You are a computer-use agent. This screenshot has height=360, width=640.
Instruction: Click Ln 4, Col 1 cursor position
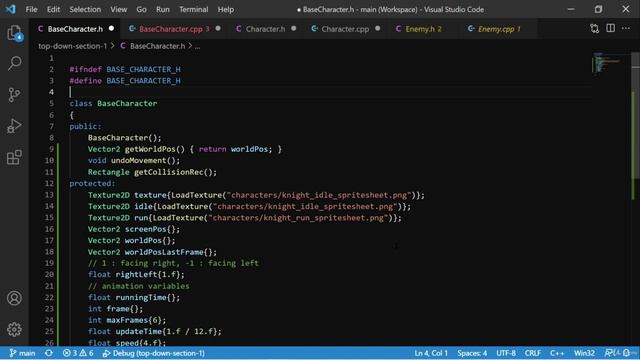[x=431, y=353]
